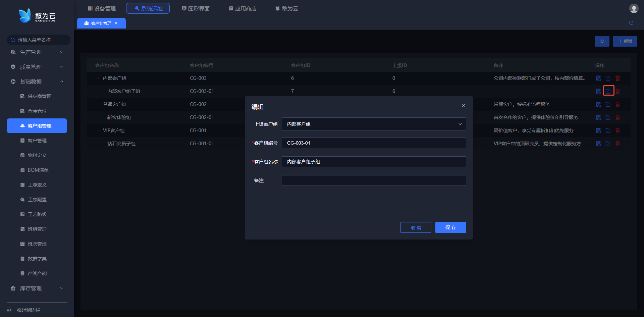Open 供应商管理 in sidebar
The width and height of the screenshot is (644, 317).
coord(39,96)
